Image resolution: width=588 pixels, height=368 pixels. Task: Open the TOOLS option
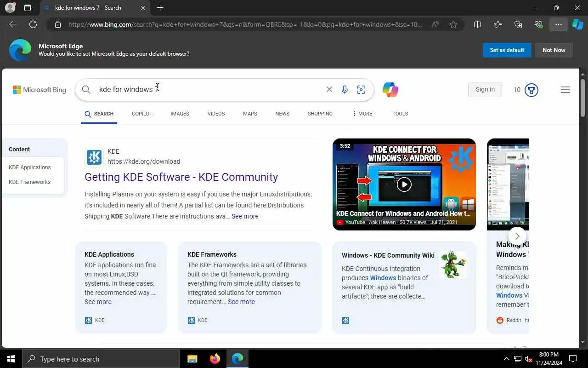(x=400, y=114)
